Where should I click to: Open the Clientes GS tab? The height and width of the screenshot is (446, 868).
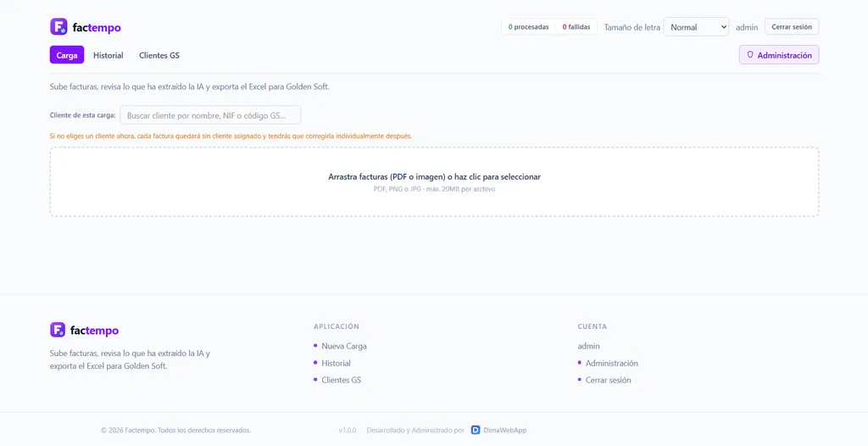pyautogui.click(x=159, y=55)
